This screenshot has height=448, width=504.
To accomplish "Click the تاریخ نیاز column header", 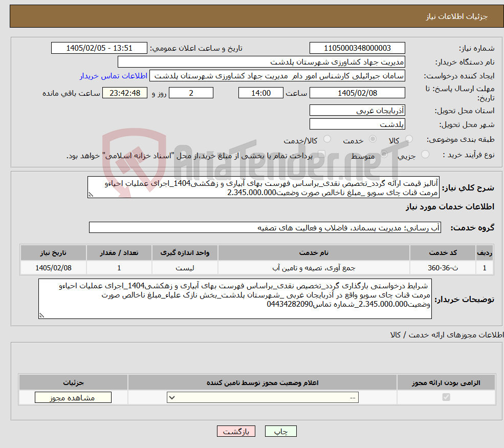I will (53, 253).
